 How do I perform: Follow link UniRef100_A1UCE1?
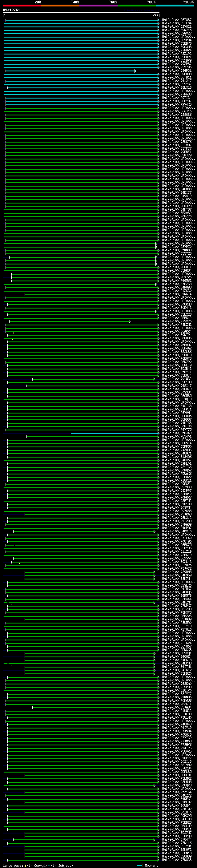pos(176,480)
